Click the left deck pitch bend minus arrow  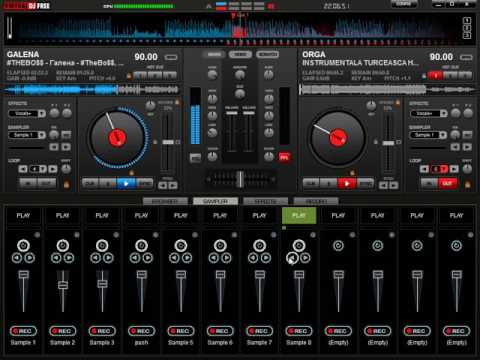[x=162, y=185]
